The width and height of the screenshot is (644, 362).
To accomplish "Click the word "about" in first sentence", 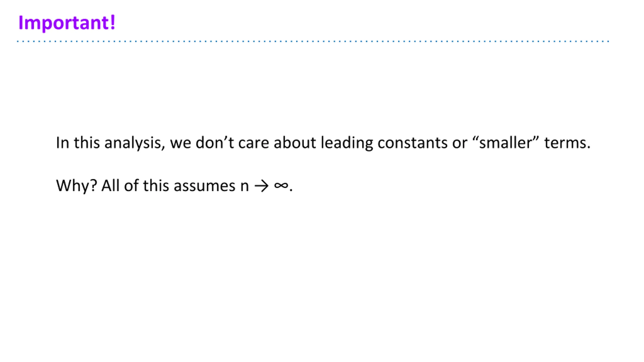I will 295,143.
